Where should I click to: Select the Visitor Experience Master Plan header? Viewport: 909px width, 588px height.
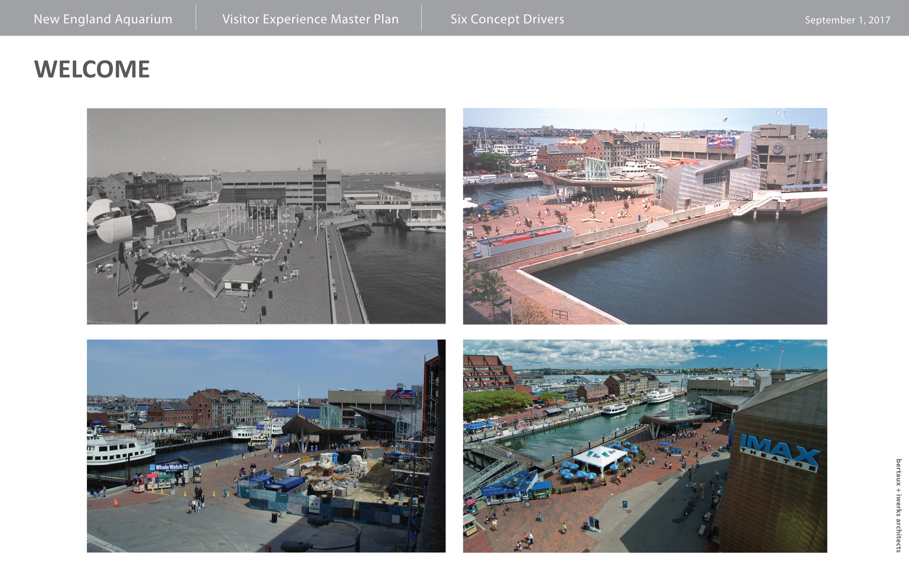310,19
